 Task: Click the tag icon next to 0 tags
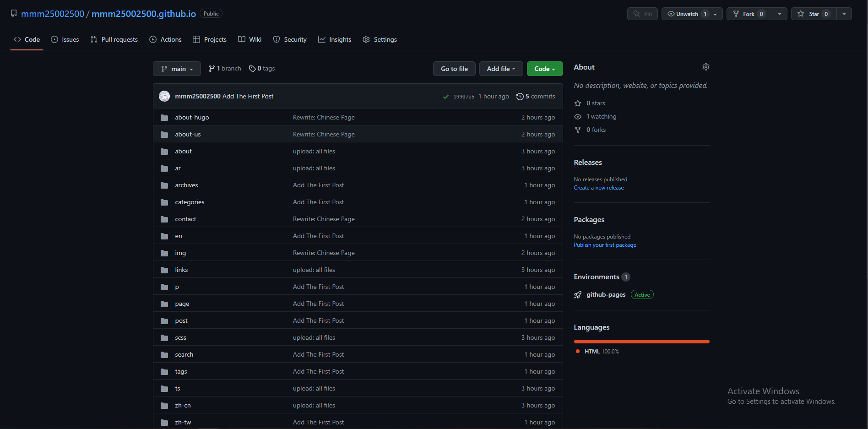coord(252,69)
